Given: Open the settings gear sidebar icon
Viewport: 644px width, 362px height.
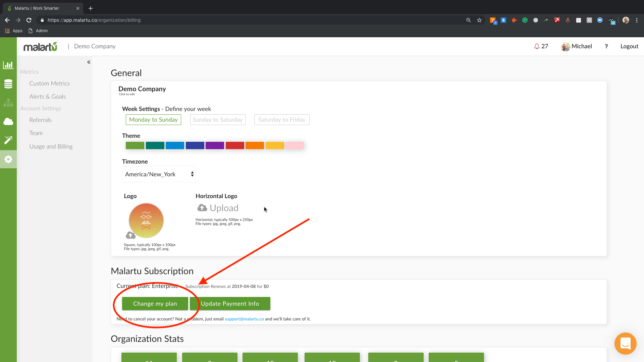Looking at the screenshot, I should point(8,159).
